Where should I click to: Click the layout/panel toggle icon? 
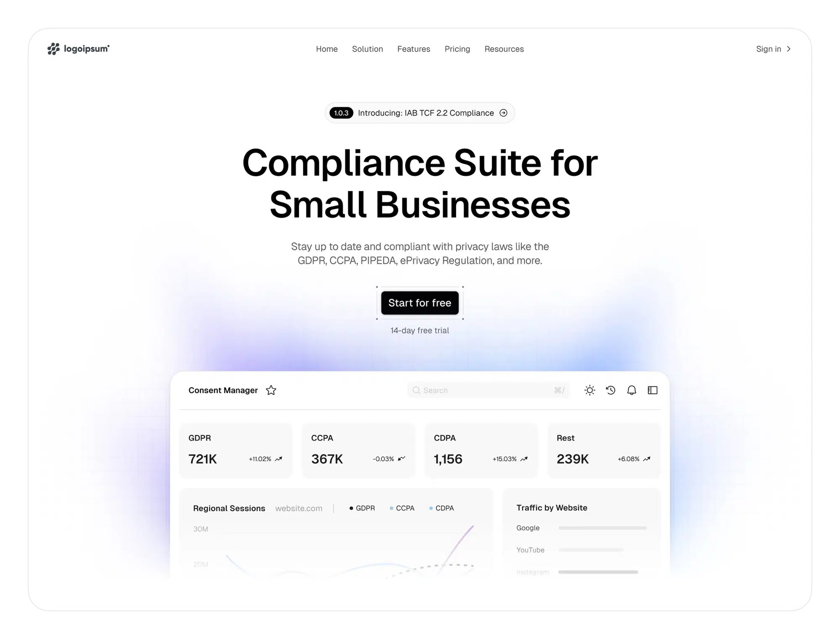pos(653,390)
